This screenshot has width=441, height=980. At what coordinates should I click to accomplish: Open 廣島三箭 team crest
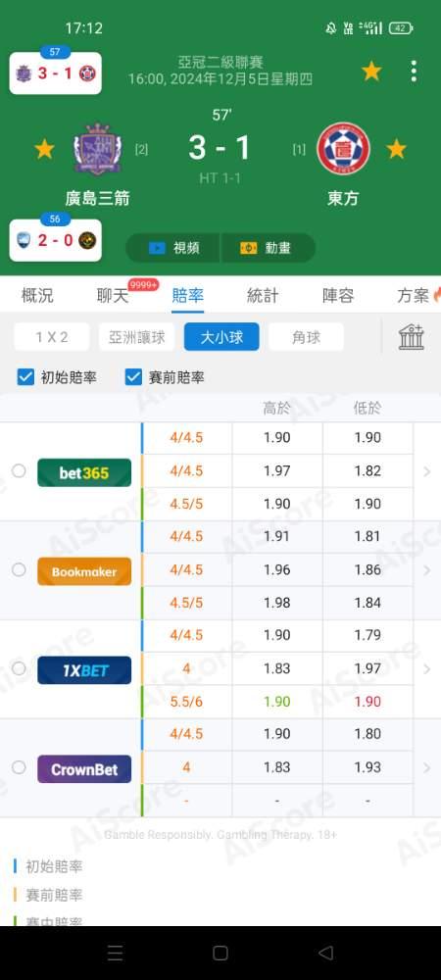97,149
